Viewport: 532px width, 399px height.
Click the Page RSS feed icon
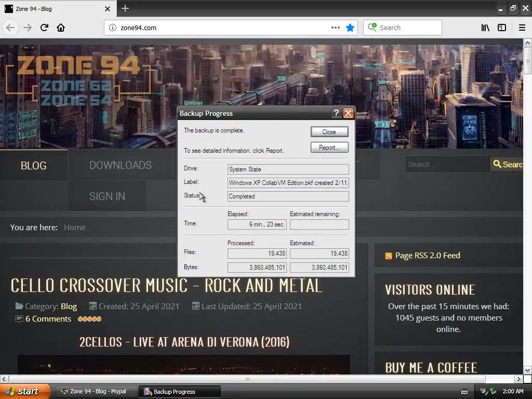point(389,256)
